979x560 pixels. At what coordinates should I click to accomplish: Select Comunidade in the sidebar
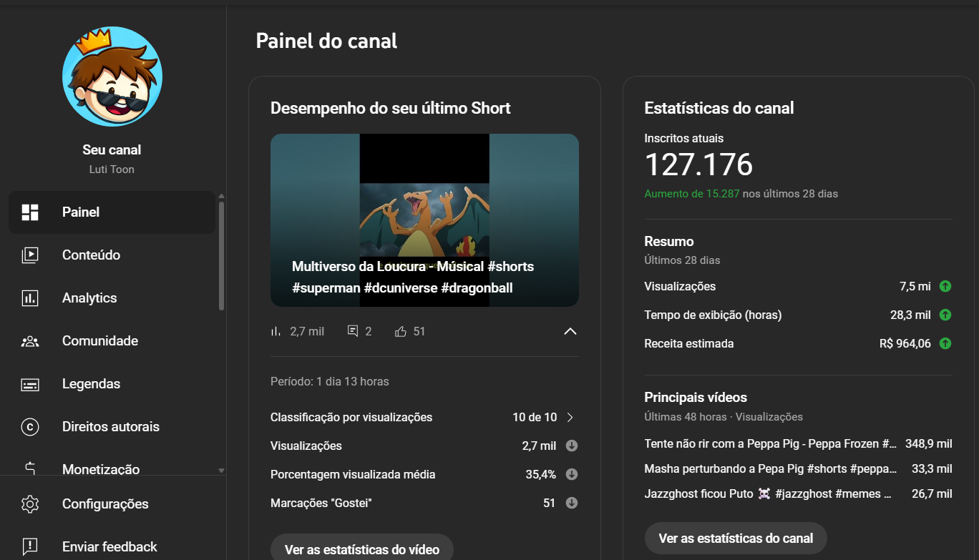point(112,340)
